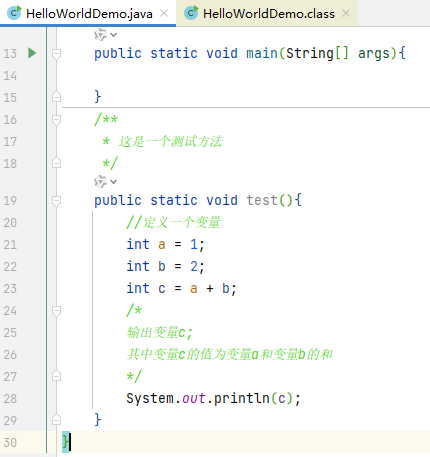430x457 pixels.
Task: Click the 'System' class reference
Action: tap(150, 398)
